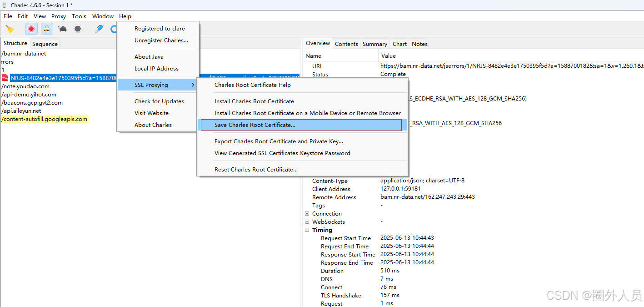Toggle throttling with the turtle icon
Image resolution: width=644 pixels, height=307 pixels.
tap(62, 29)
